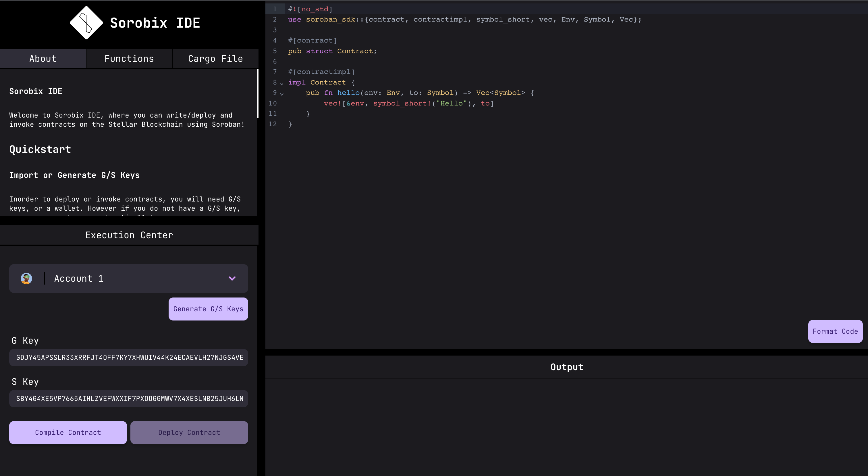This screenshot has height=476, width=868.
Task: Click the Quickstart heading text
Action: [40, 149]
